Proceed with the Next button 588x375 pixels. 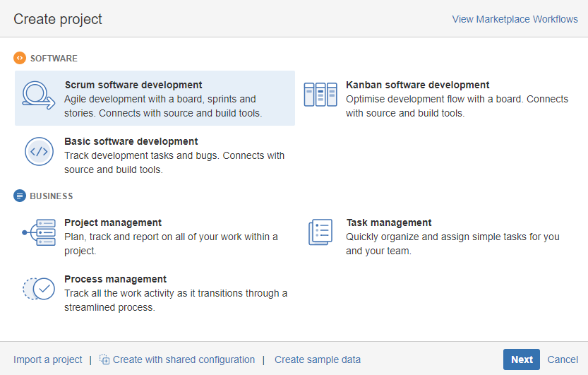coord(522,359)
